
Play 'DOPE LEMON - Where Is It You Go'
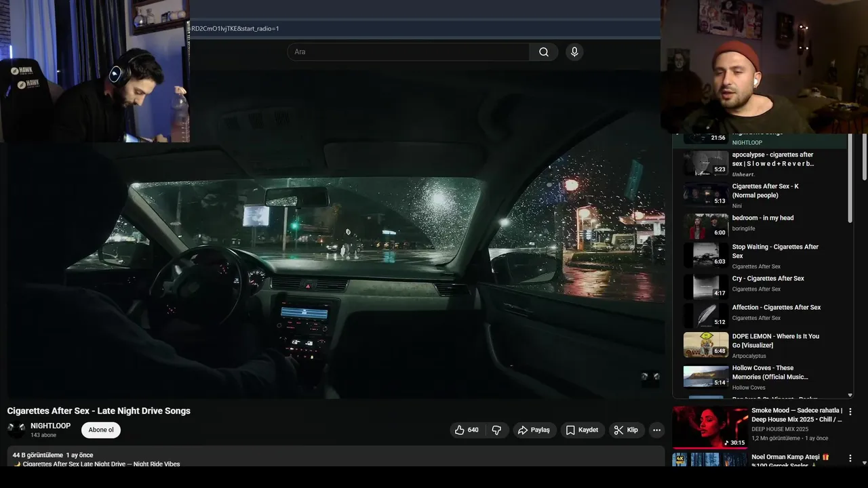pos(776,340)
